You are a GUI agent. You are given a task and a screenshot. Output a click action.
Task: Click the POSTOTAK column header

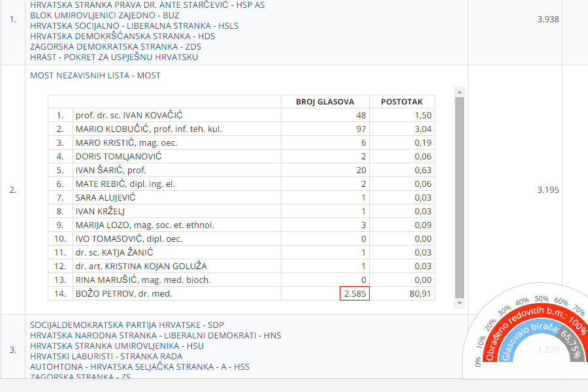[x=401, y=102]
